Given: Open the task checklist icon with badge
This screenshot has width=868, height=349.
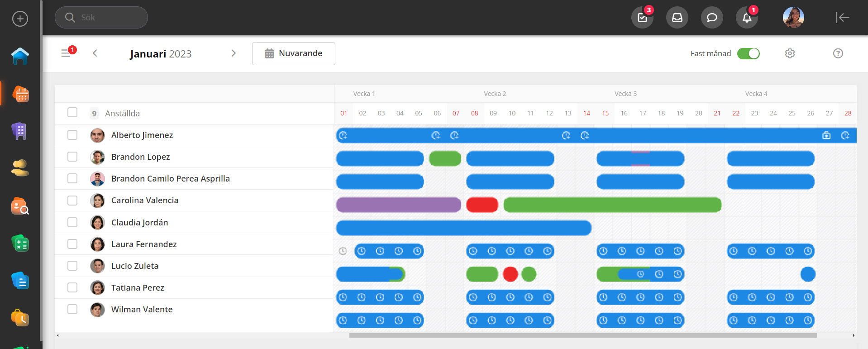Looking at the screenshot, I should tap(642, 18).
